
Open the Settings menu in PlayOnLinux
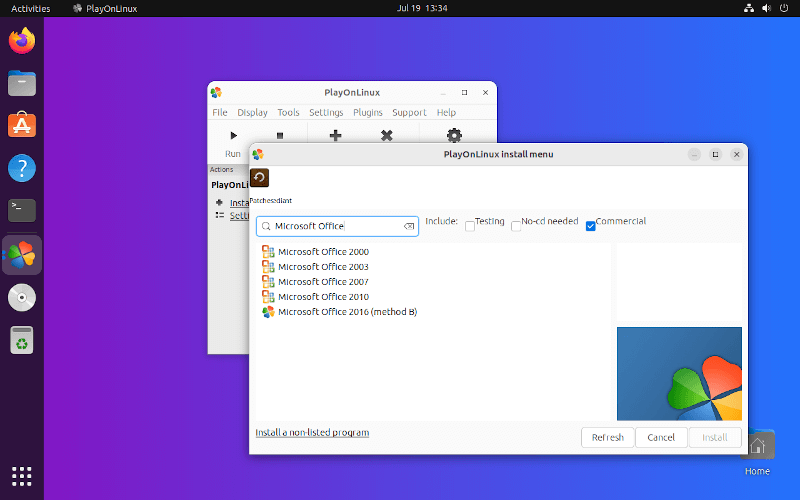point(326,112)
